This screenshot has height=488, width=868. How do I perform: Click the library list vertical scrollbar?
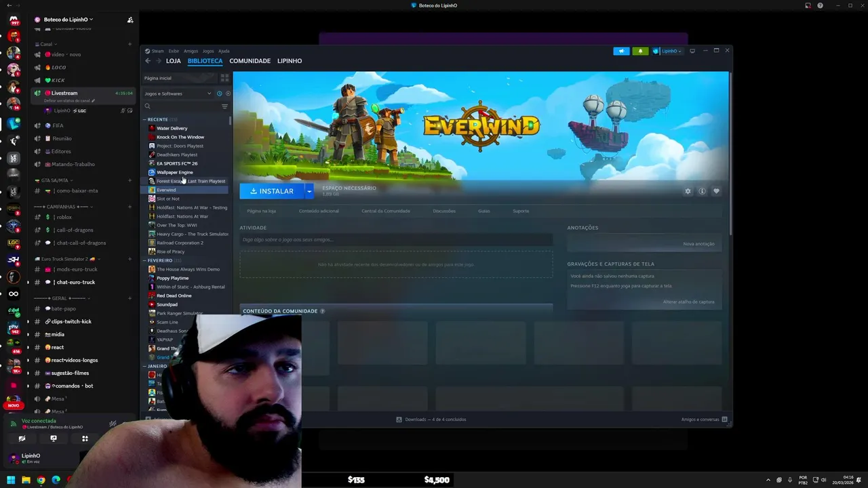tap(231, 121)
